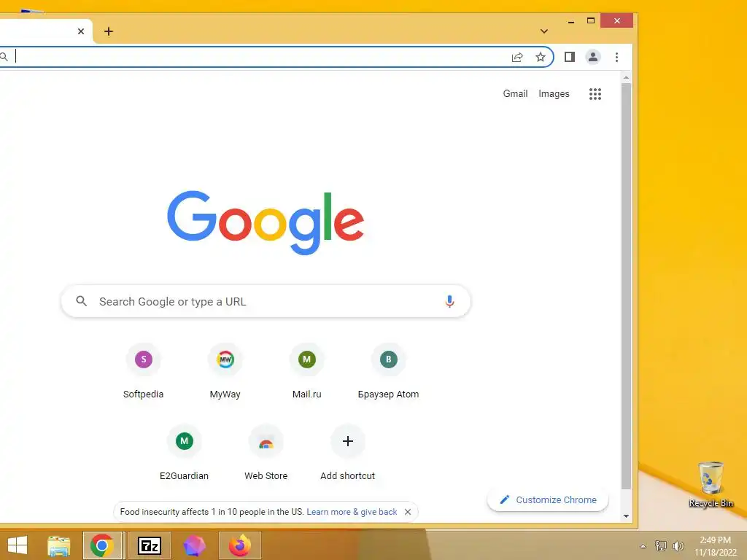
Task: Switch to Chrome in the taskbar
Action: [x=102, y=545]
